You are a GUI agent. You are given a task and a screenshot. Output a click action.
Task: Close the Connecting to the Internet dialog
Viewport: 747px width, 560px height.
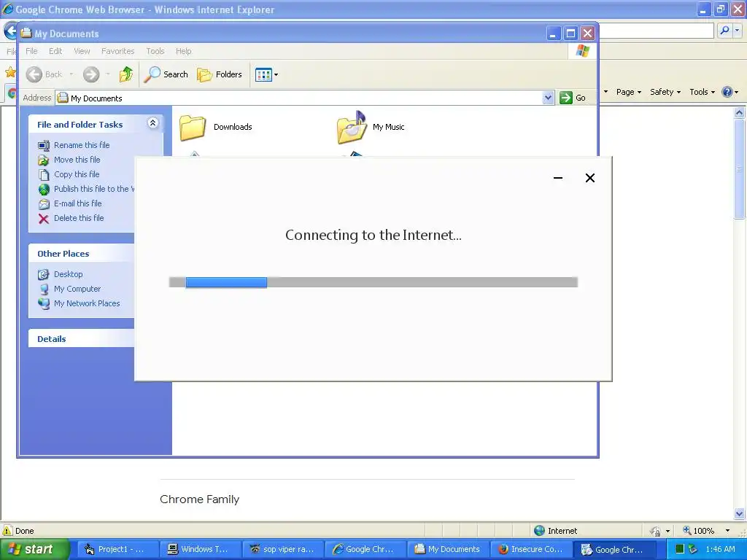point(589,178)
